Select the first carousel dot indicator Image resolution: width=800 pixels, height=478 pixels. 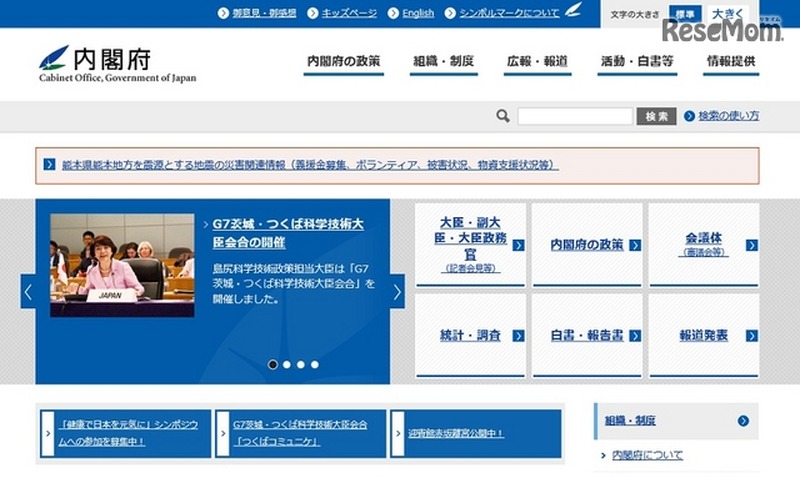(x=273, y=365)
